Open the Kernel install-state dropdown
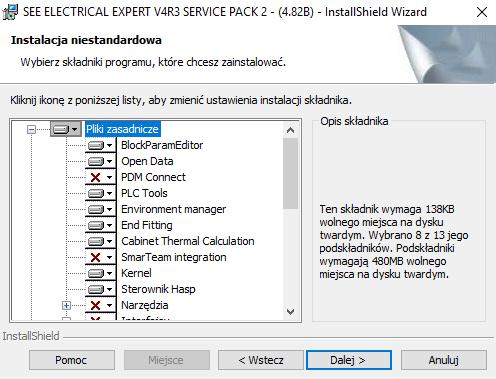The width and height of the screenshot is (496, 379). pyautogui.click(x=100, y=273)
